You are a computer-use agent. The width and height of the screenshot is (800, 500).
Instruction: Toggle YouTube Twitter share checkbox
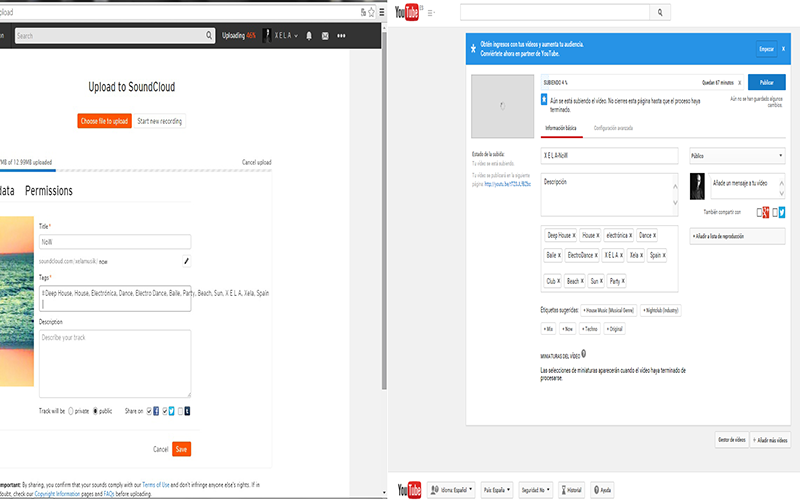click(775, 212)
